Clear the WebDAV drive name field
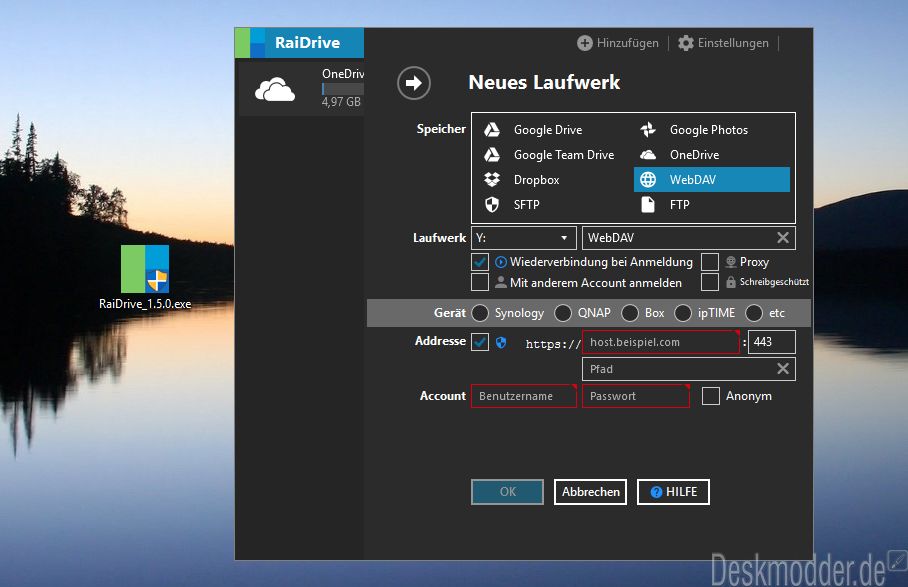The width and height of the screenshot is (908, 587). point(783,238)
